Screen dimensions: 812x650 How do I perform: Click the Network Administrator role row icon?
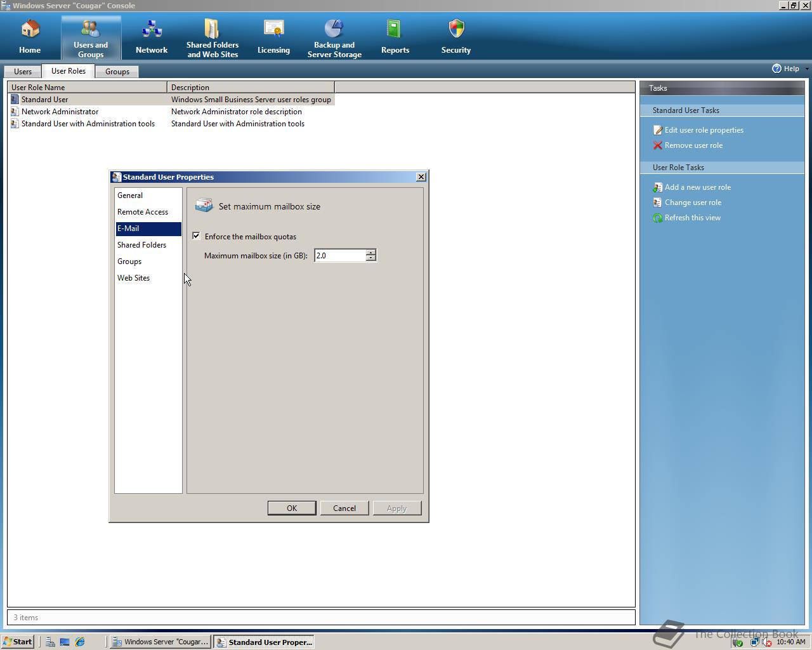click(15, 112)
